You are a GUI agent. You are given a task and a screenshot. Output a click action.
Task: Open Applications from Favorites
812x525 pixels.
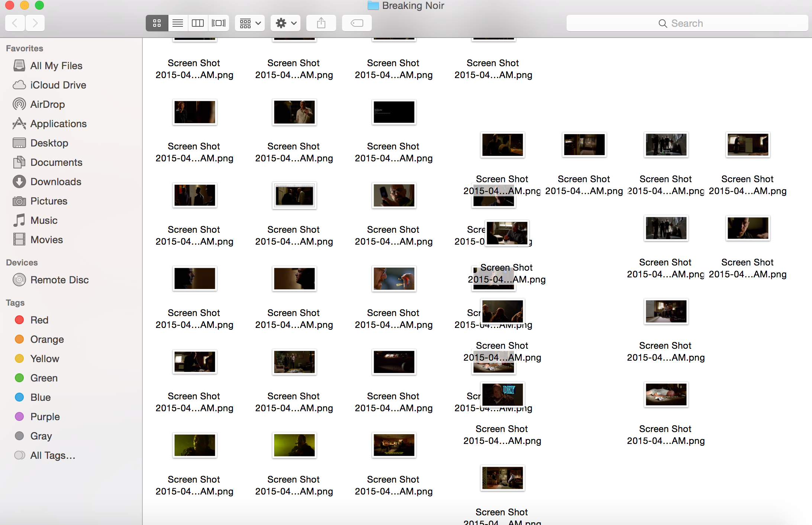(x=58, y=124)
